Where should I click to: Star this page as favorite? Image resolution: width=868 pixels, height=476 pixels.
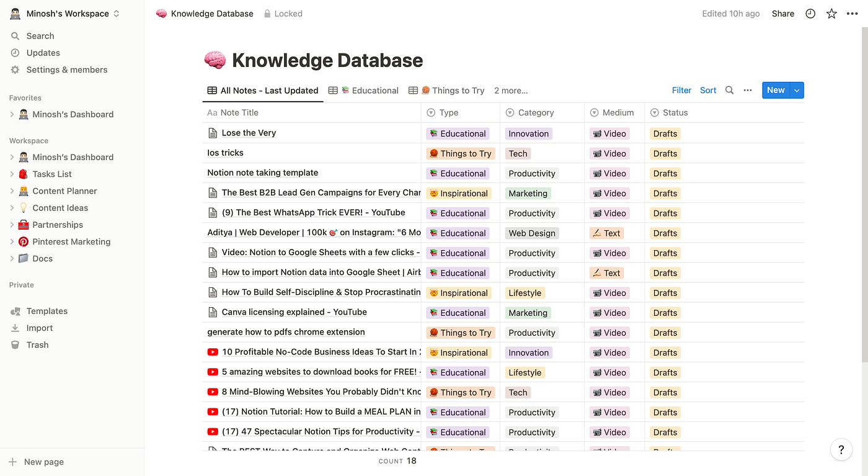pos(831,14)
